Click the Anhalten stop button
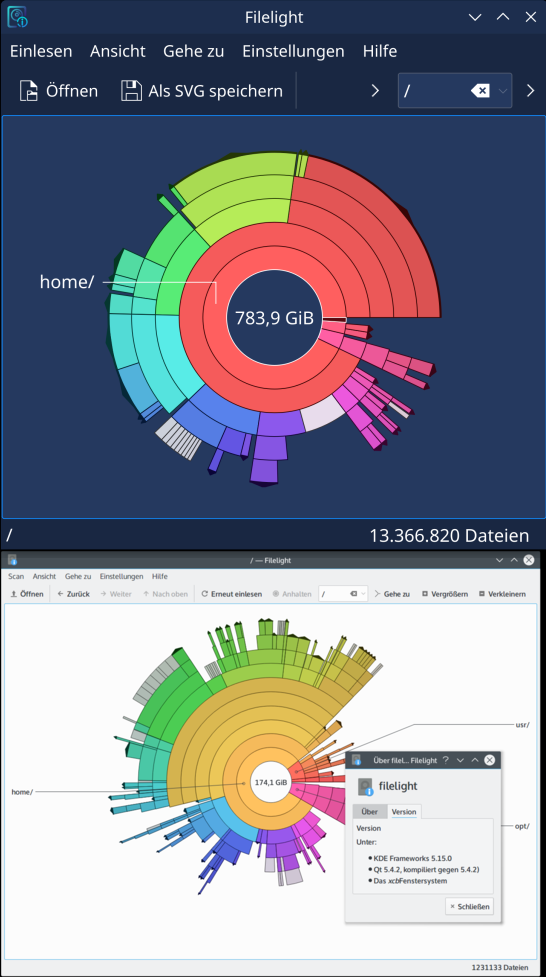546x977 pixels. click(292, 594)
